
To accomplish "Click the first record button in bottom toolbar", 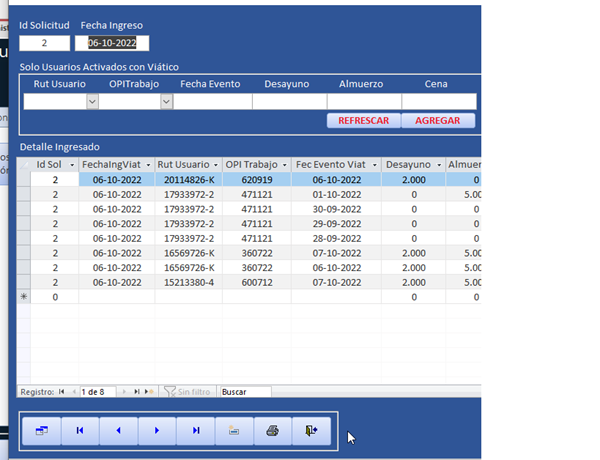I will [80, 430].
